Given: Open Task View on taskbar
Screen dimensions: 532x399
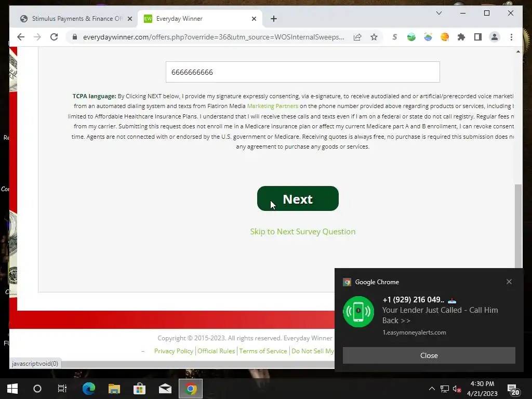Looking at the screenshot, I should [62, 389].
